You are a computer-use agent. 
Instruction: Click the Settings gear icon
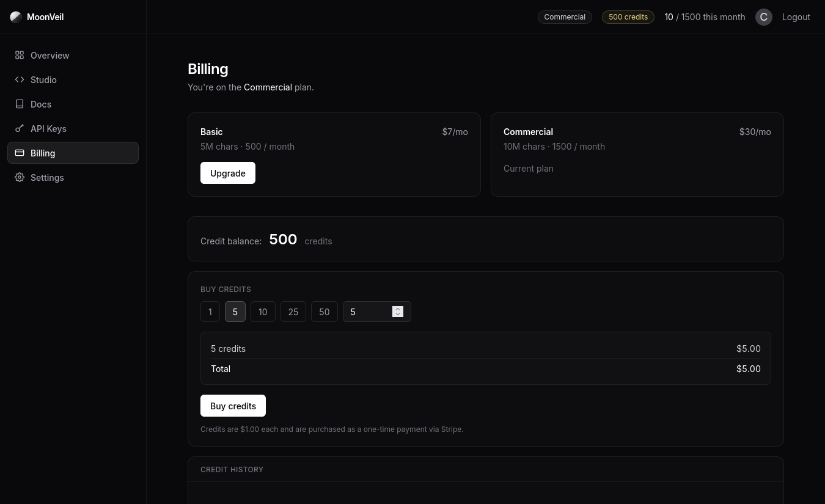coord(20,177)
